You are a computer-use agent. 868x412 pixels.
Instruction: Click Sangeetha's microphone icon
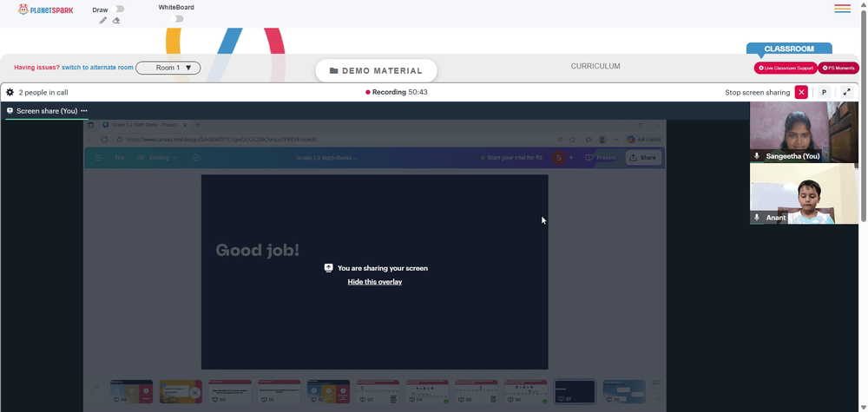pyautogui.click(x=757, y=156)
